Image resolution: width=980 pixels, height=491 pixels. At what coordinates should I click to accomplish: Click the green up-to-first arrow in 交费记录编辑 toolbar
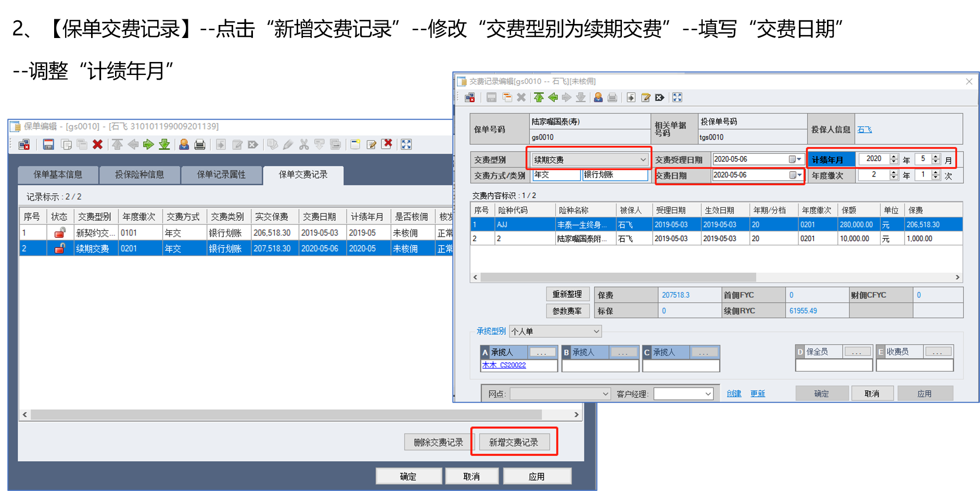(x=539, y=97)
